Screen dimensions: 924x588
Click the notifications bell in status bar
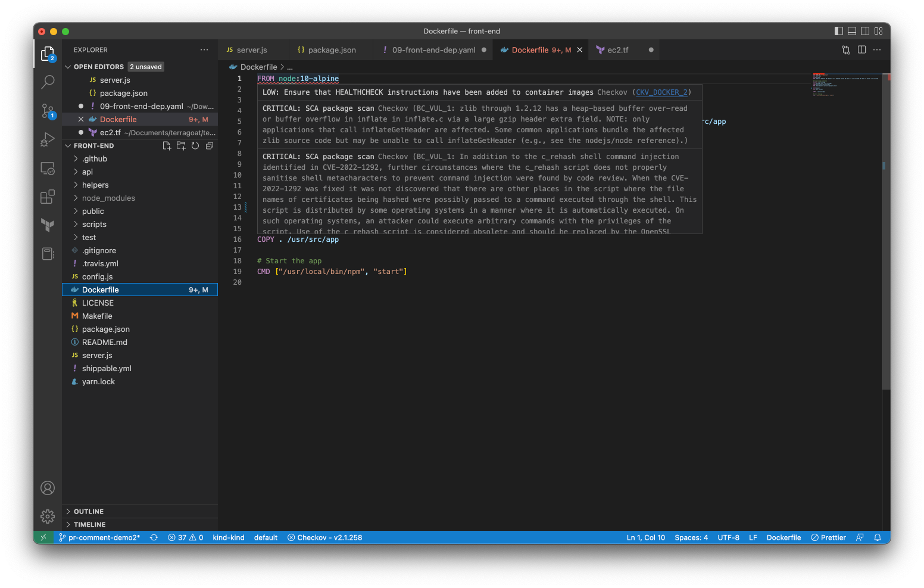point(877,537)
